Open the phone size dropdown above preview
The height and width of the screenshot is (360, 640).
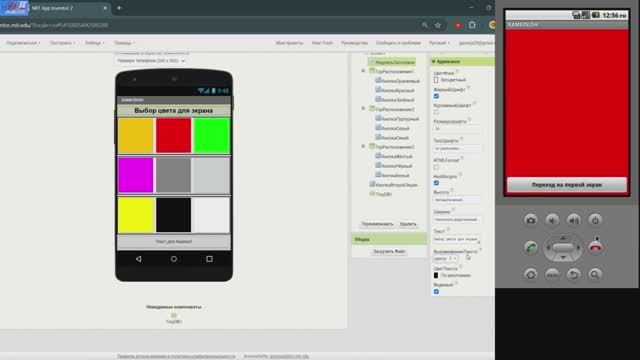pos(151,60)
